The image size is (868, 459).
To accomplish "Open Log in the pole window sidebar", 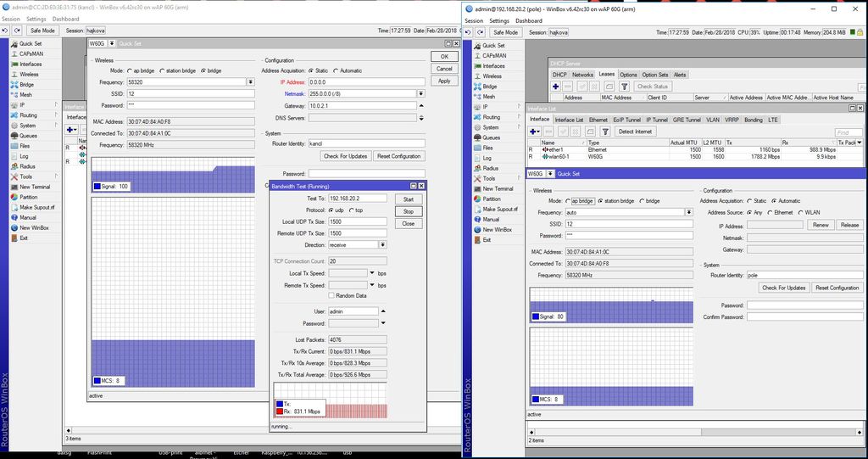I will [487, 158].
